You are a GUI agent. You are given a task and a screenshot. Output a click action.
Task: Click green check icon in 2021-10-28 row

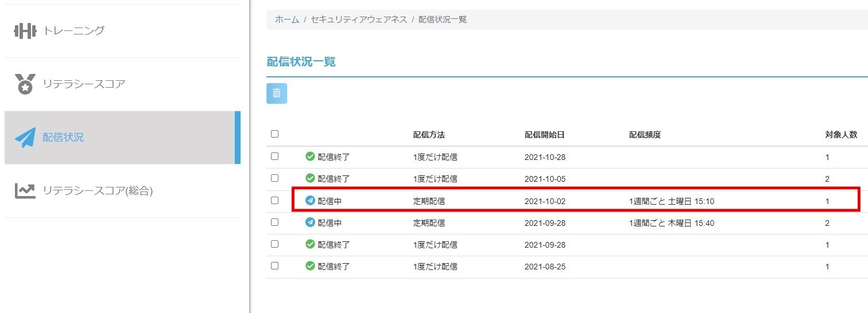pyautogui.click(x=310, y=156)
